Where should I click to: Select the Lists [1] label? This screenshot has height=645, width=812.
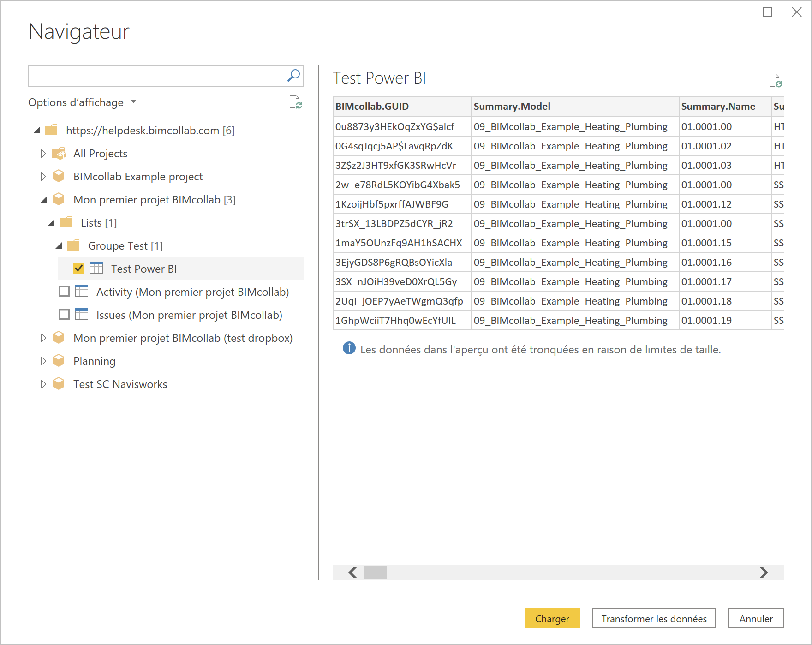tap(99, 223)
